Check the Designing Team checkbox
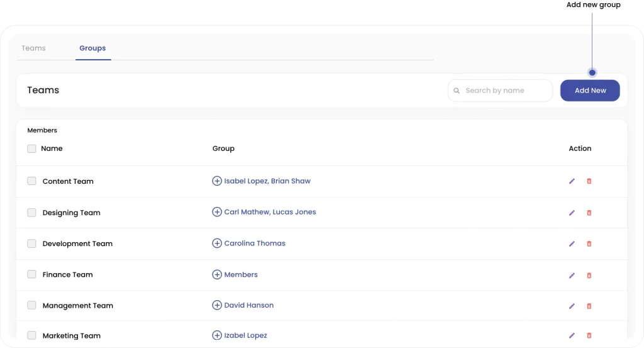The image size is (644, 348). [x=31, y=213]
